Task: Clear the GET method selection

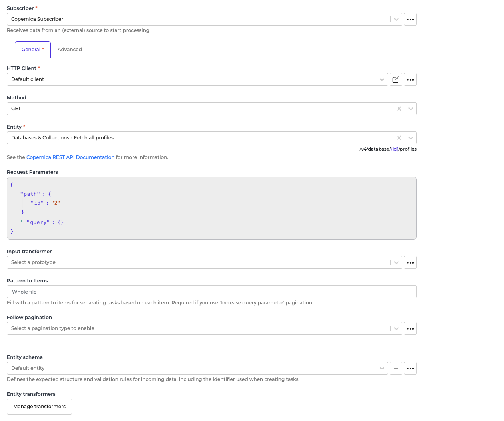Action: (399, 109)
